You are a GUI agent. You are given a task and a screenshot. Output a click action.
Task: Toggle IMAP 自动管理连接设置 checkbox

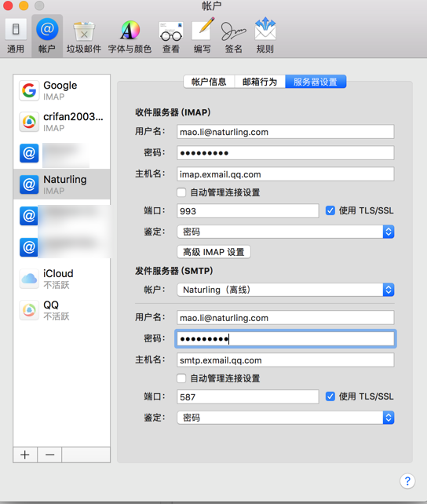181,192
